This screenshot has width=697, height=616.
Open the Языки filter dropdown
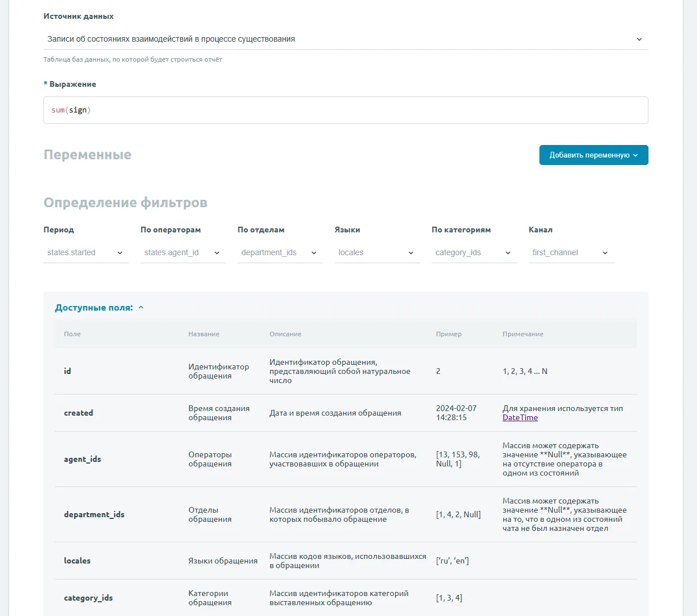tap(377, 253)
